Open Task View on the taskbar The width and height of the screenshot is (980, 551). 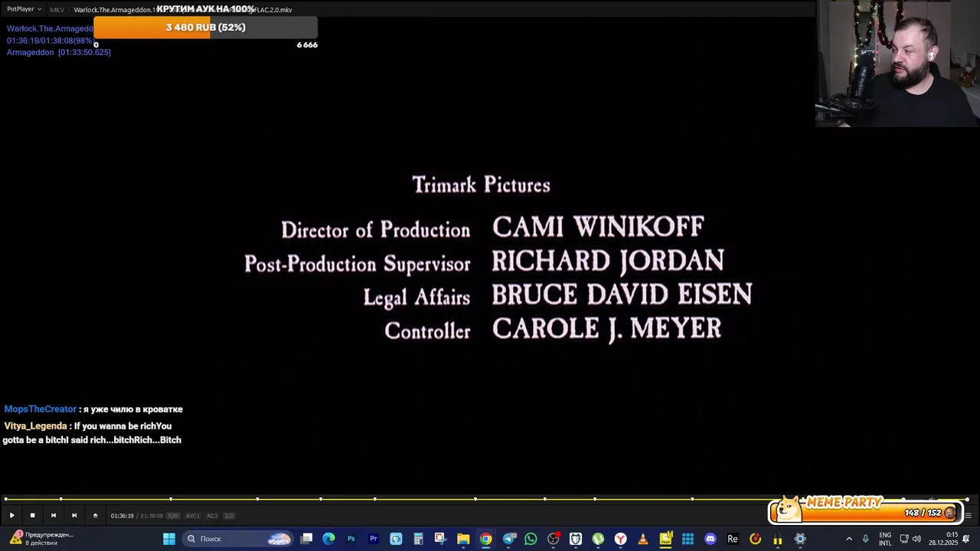pos(307,539)
